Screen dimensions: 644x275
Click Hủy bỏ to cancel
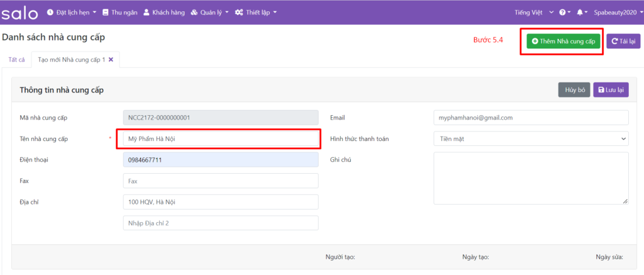575,90
